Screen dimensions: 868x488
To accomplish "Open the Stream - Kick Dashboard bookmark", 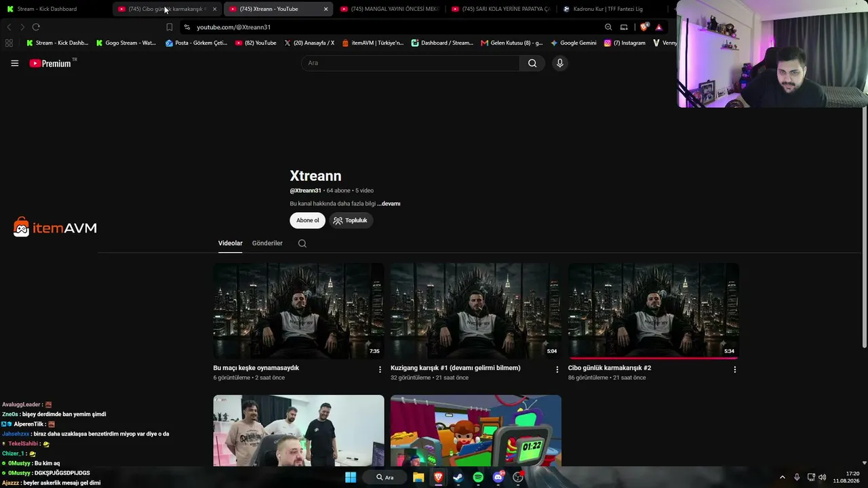I will pyautogui.click(x=57, y=43).
